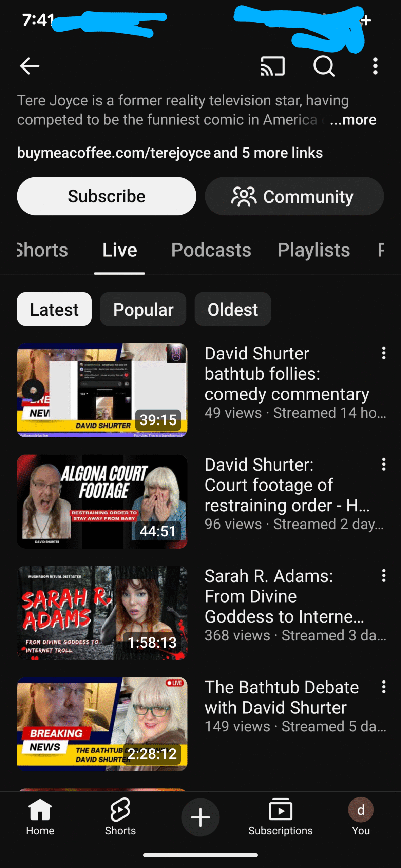The width and height of the screenshot is (401, 868).
Task: Open options for Sarah R. Adams video
Action: click(384, 576)
